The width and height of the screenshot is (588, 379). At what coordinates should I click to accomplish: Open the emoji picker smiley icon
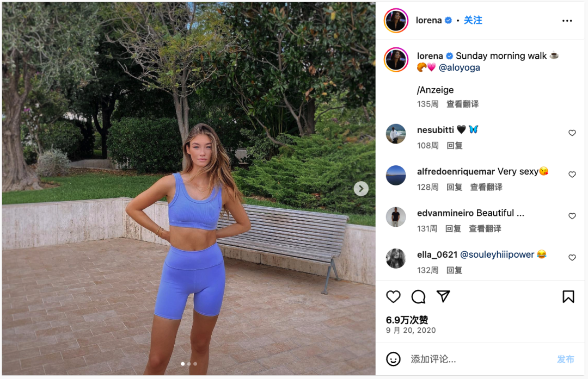click(393, 359)
